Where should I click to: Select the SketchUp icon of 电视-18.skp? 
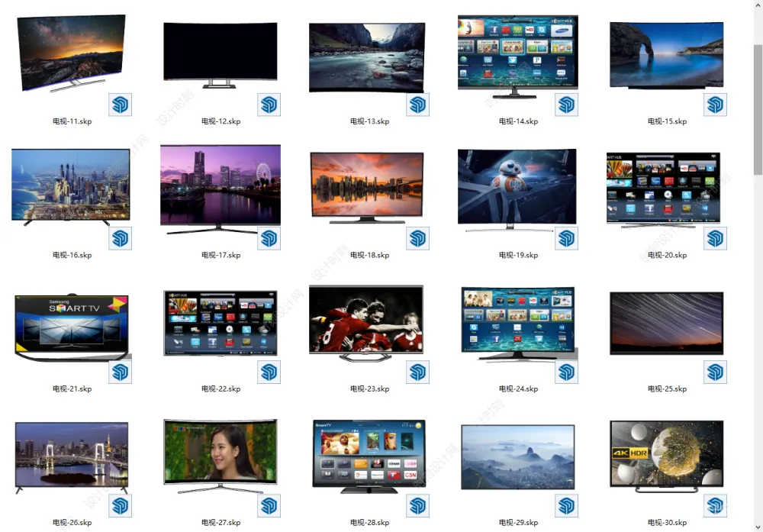(x=418, y=238)
